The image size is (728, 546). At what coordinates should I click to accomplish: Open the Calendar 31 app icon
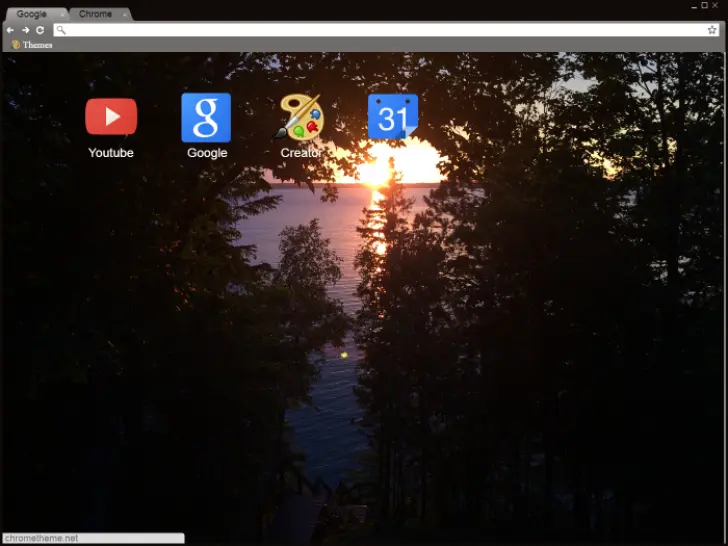[392, 117]
